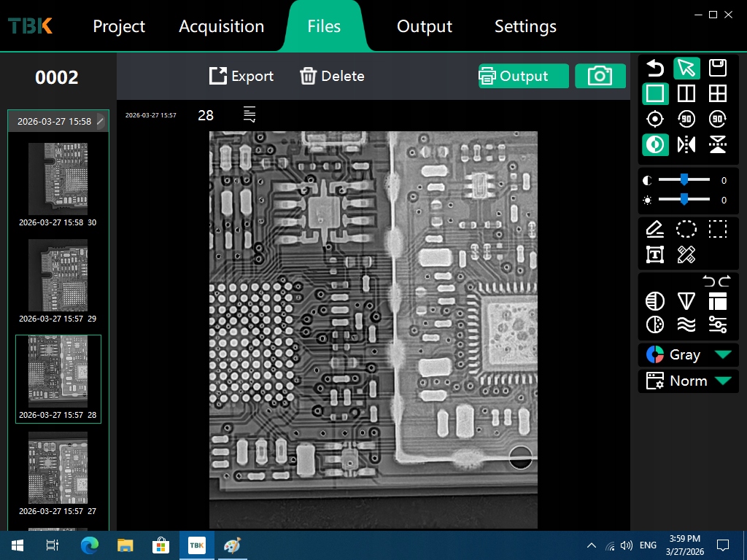This screenshot has width=747, height=560.
Task: Switch to single-image view layout
Action: pos(655,93)
